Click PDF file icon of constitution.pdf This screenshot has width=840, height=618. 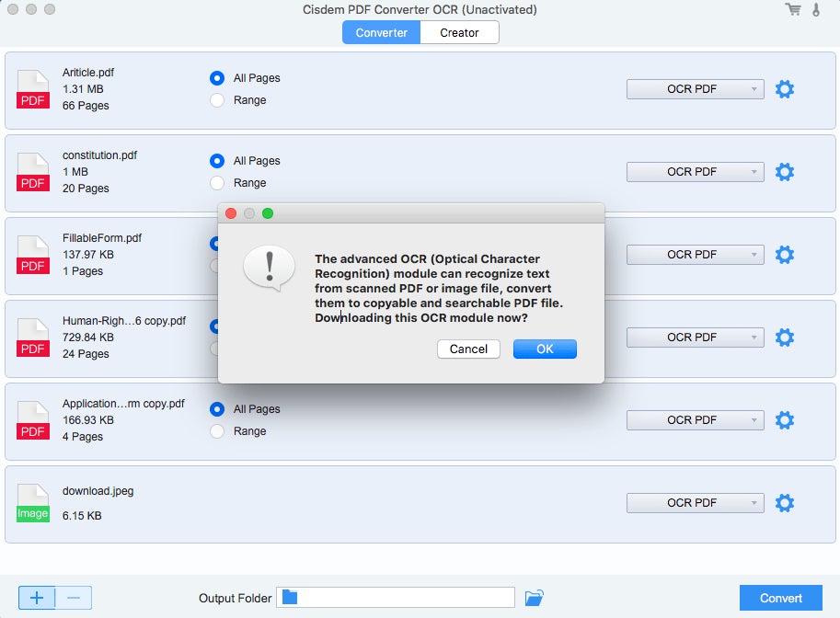[x=33, y=172]
